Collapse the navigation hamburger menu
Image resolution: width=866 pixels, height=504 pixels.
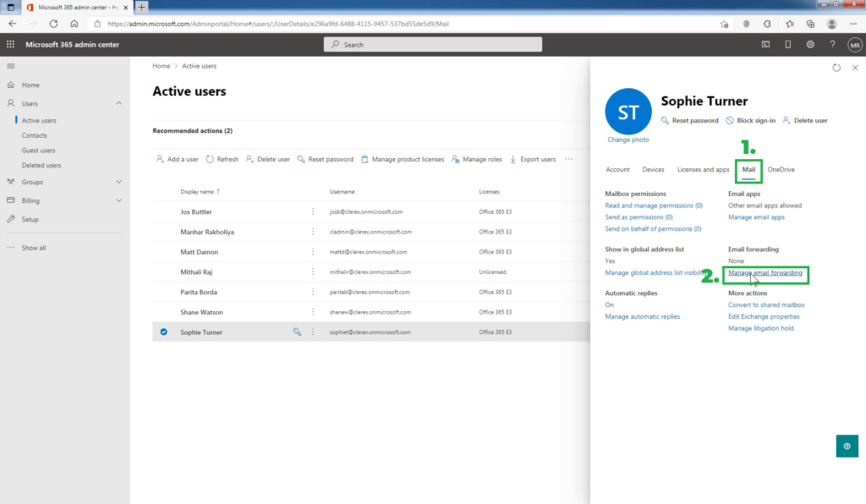tap(10, 66)
